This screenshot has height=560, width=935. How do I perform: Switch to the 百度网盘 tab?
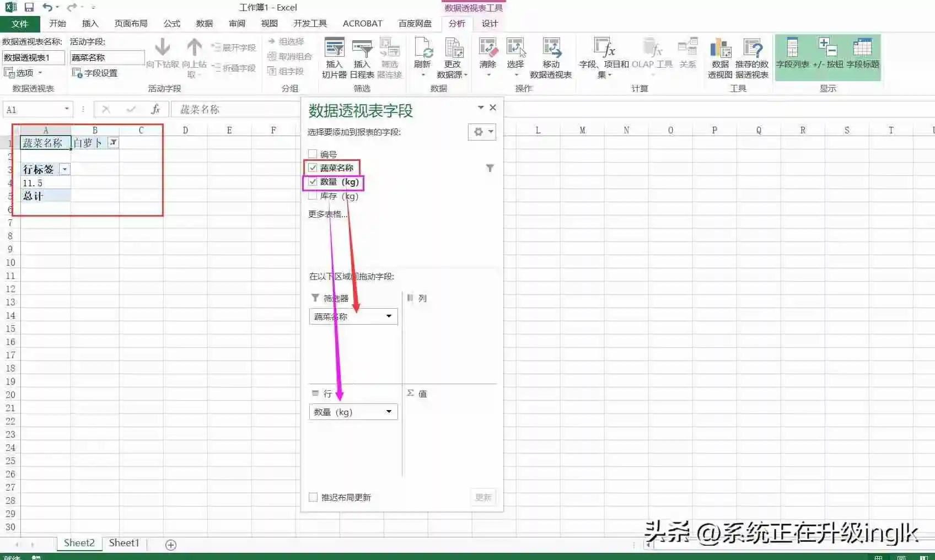coord(415,24)
